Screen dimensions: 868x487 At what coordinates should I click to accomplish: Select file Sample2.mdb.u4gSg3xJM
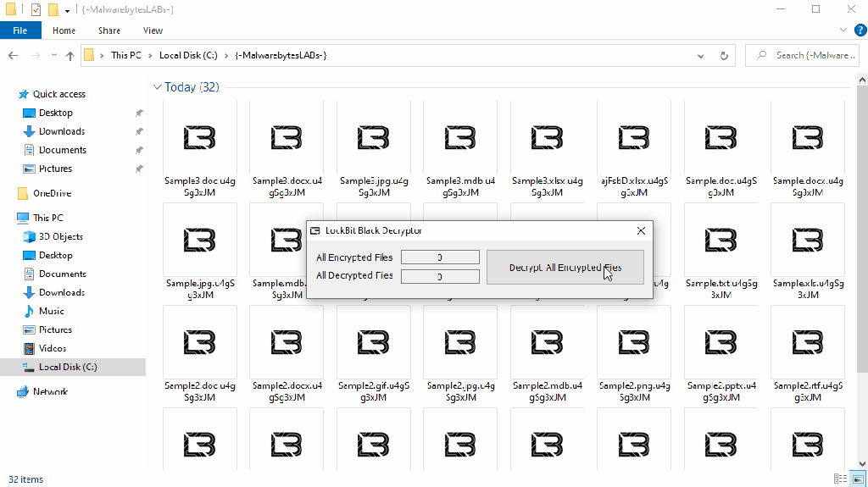(x=548, y=354)
